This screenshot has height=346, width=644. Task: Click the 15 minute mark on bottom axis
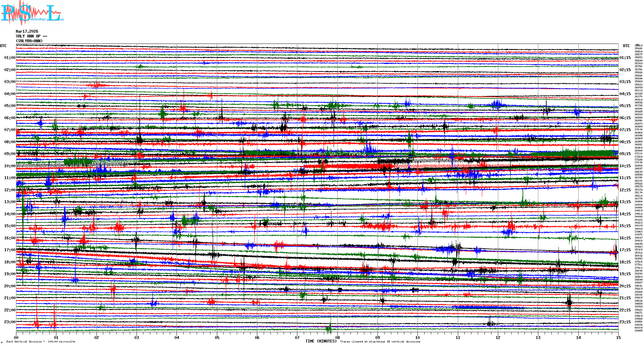pos(618,338)
